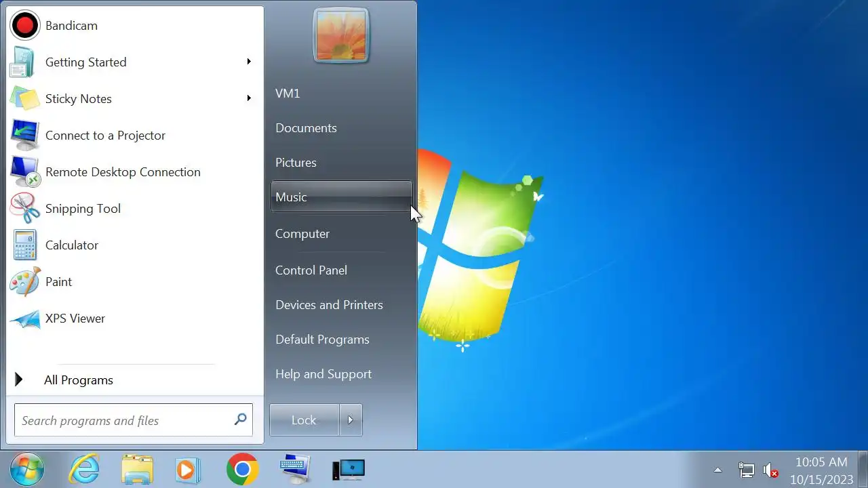The image size is (868, 488).
Task: Open Google Chrome from the taskbar
Action: (x=242, y=470)
